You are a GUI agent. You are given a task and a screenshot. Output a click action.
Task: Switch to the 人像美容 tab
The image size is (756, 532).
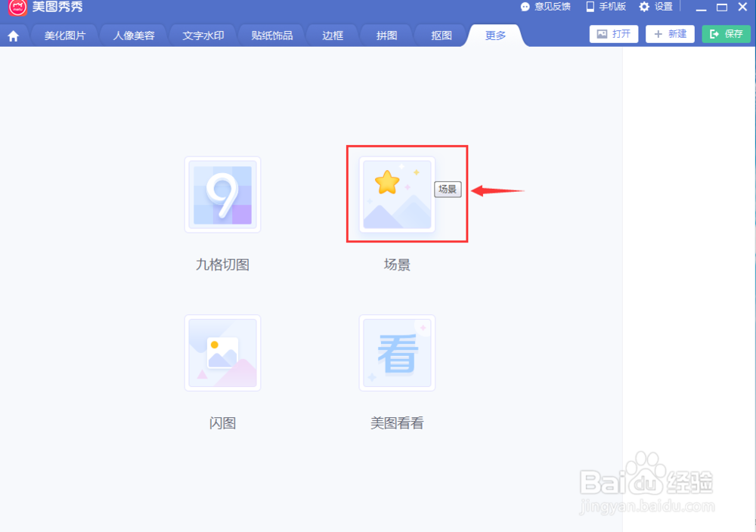coord(133,34)
